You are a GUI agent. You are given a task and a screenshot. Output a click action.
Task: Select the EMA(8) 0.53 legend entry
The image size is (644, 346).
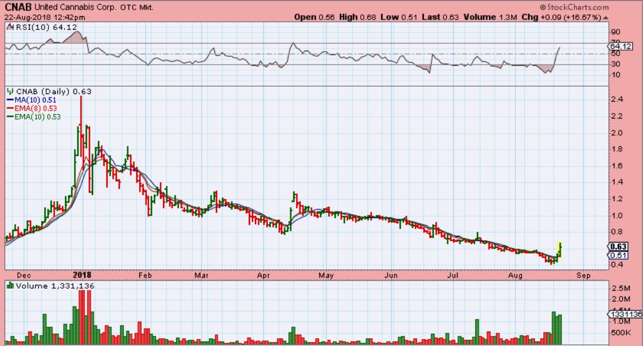tap(36, 108)
